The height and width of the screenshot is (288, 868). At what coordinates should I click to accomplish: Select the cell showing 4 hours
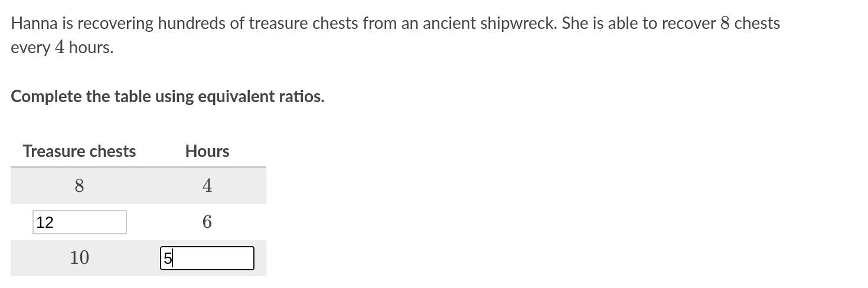coord(207,186)
